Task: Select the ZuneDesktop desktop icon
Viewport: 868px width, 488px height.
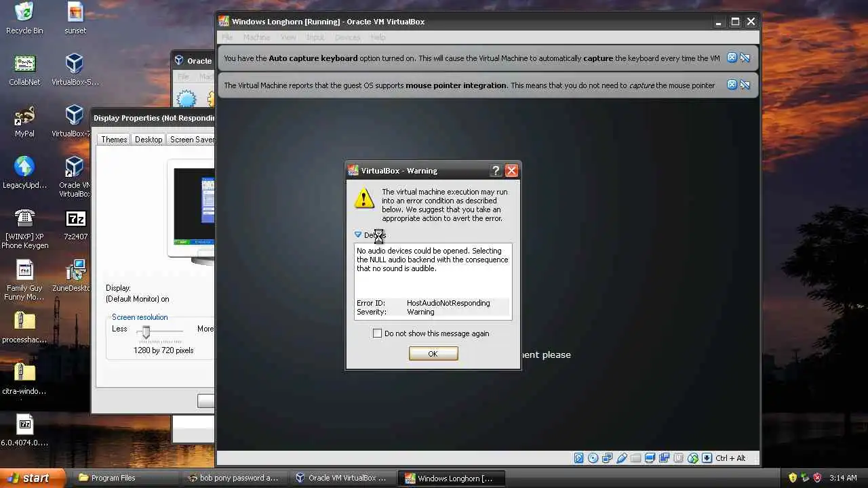Action: click(x=73, y=276)
